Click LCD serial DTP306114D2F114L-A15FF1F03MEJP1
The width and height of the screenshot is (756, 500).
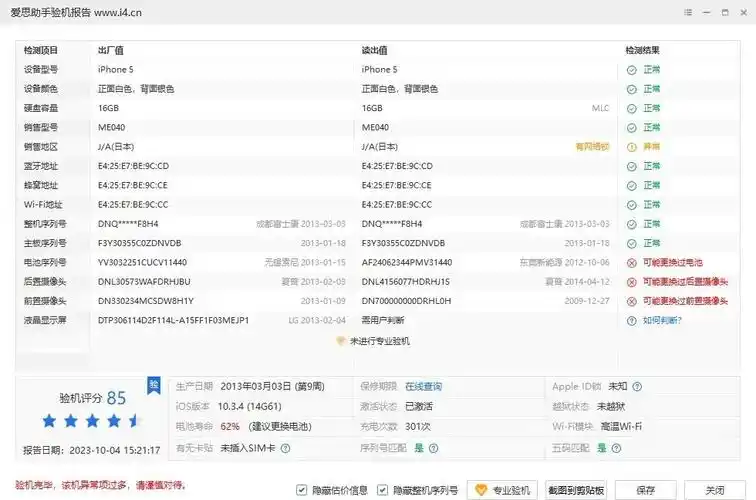[173, 321]
